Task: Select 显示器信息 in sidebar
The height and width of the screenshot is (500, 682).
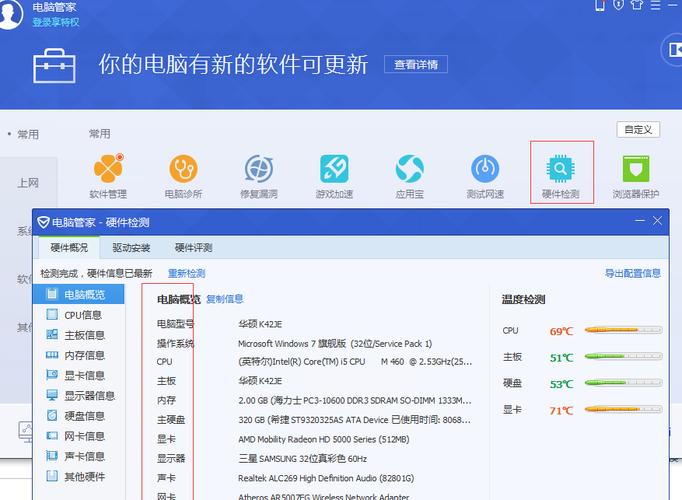Action: tap(79, 396)
